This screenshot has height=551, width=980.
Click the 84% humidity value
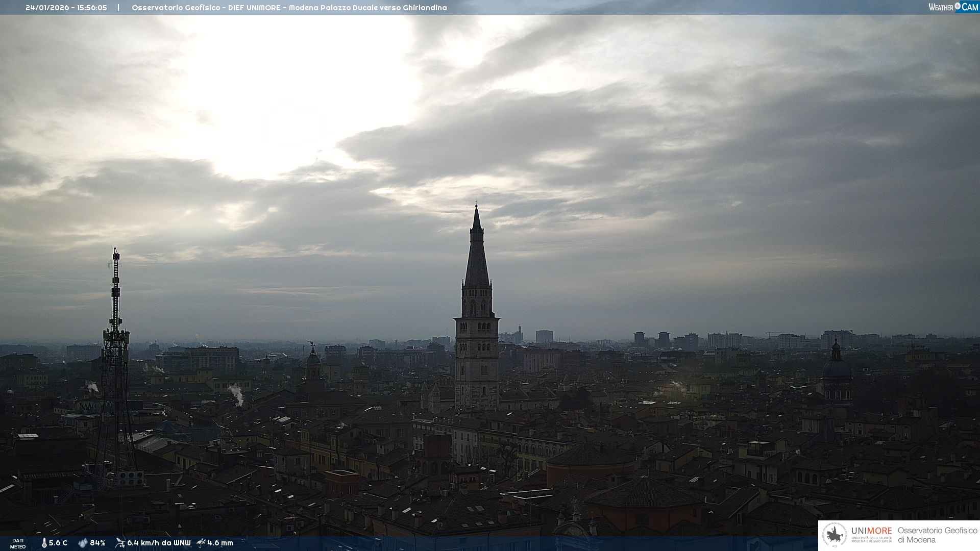97,543
